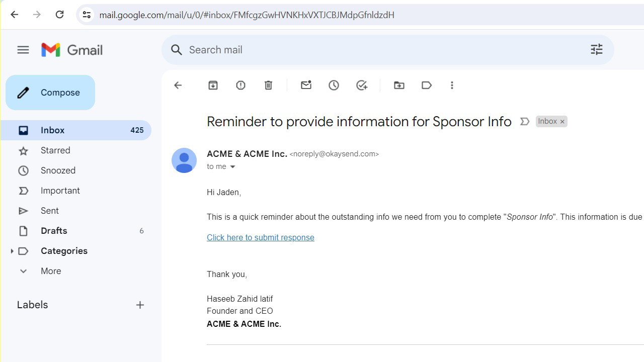Viewport: 644px width, 362px height.
Task: Open the Labels tag icon in toolbar
Action: [x=427, y=85]
